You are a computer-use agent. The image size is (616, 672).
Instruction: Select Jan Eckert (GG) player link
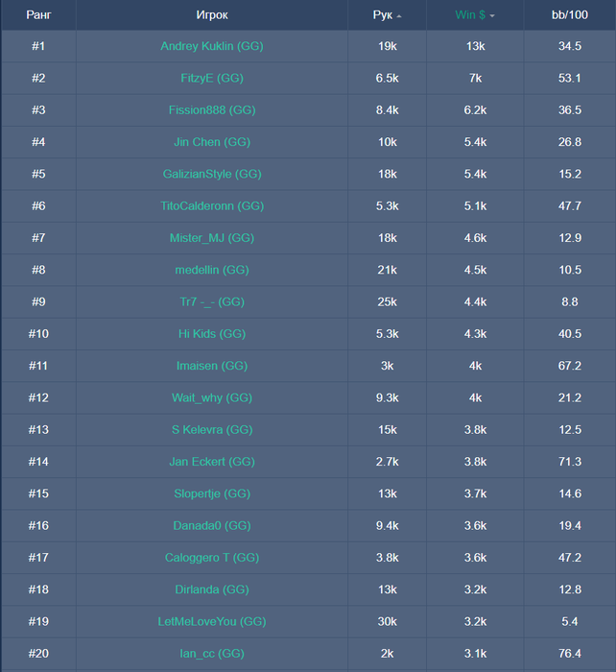coord(212,462)
